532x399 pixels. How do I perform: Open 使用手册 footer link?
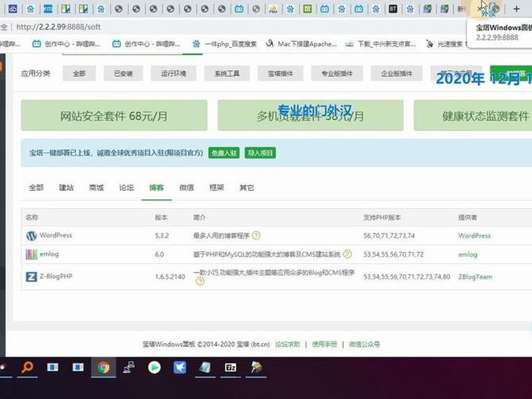(x=325, y=344)
